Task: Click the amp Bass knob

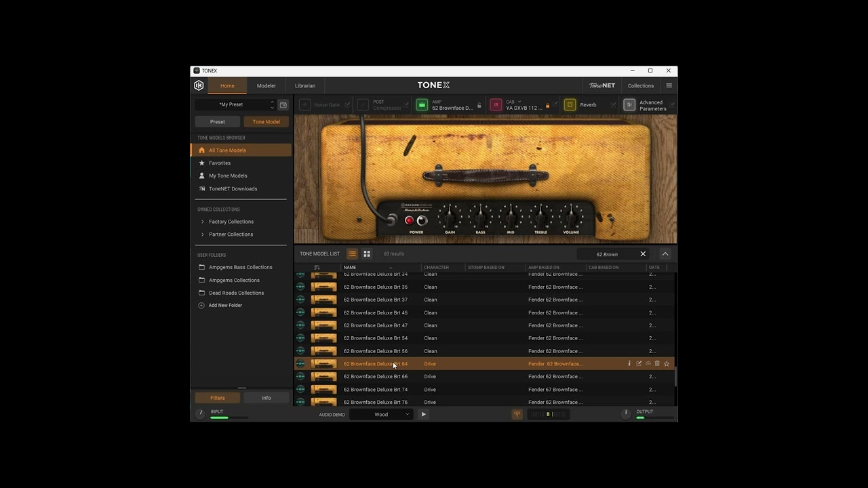Action: point(480,217)
